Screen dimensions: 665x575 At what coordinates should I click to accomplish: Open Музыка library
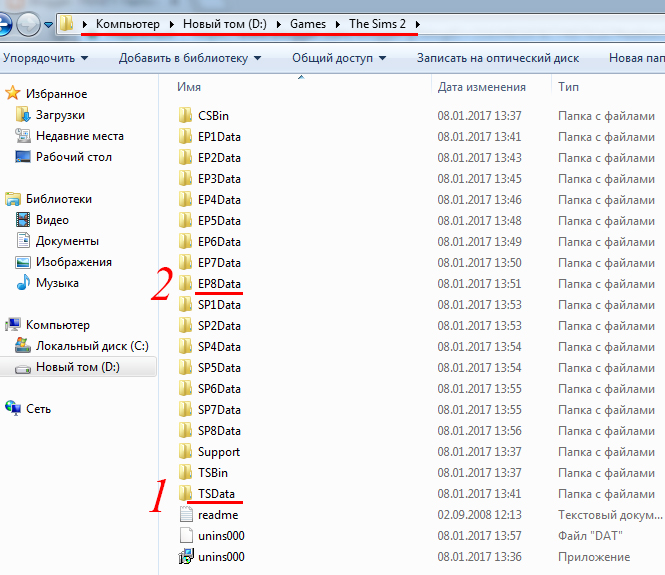tap(57, 283)
